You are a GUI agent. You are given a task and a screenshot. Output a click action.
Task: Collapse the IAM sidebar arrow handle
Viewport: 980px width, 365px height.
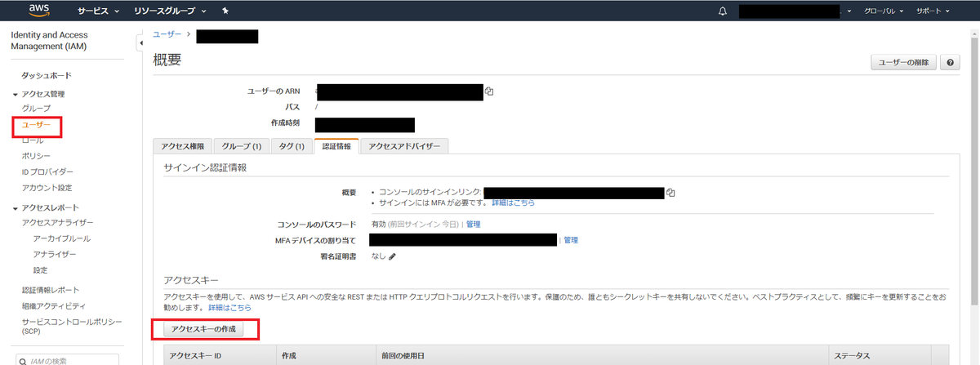[x=140, y=42]
